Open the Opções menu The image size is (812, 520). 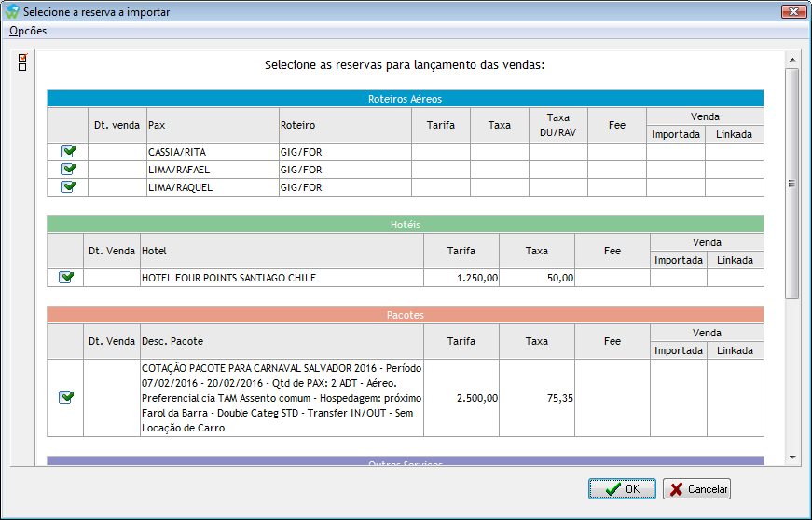28,31
